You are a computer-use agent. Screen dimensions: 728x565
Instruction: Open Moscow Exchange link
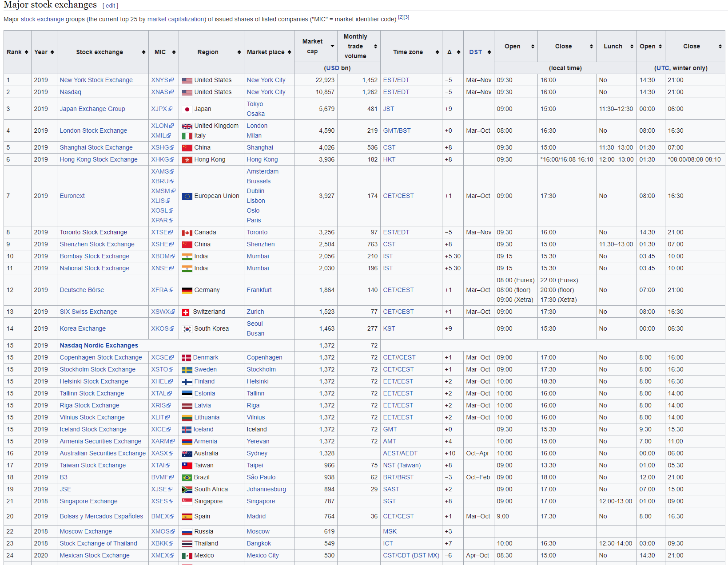(x=86, y=531)
